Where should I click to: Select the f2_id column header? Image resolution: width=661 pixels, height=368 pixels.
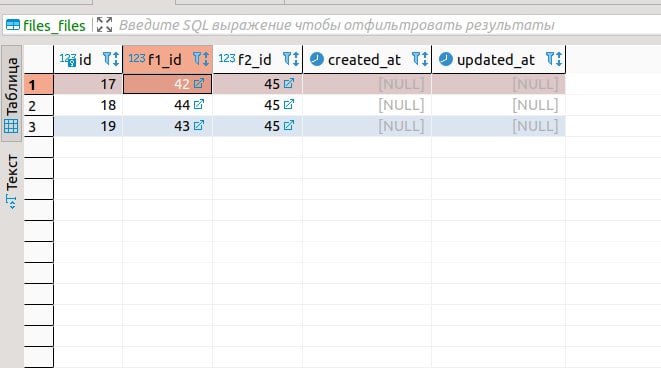click(258, 59)
